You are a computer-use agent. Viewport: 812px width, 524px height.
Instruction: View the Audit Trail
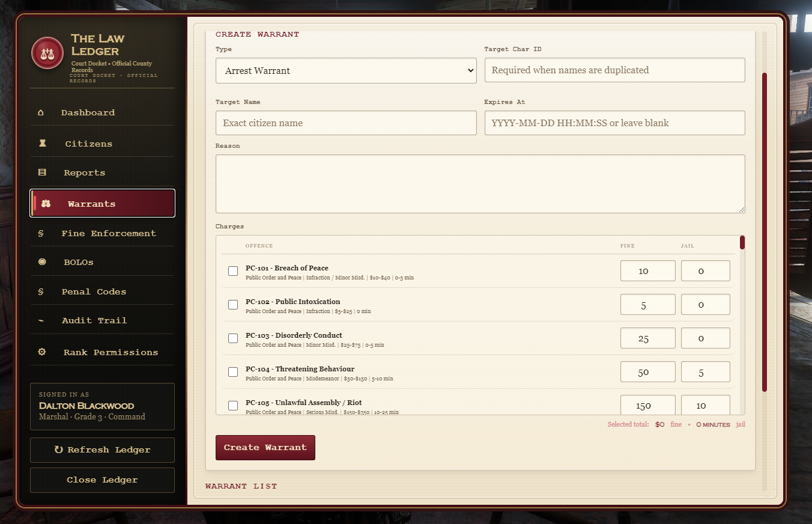point(102,320)
